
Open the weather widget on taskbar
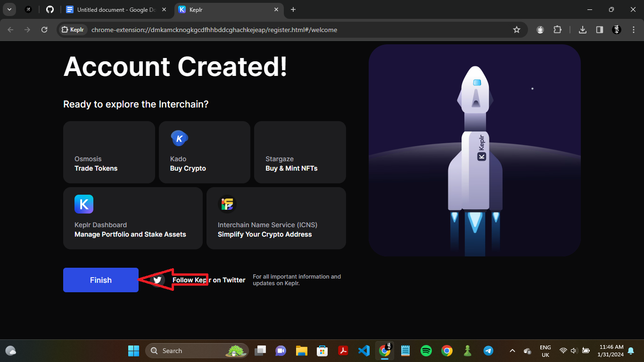[11, 351]
